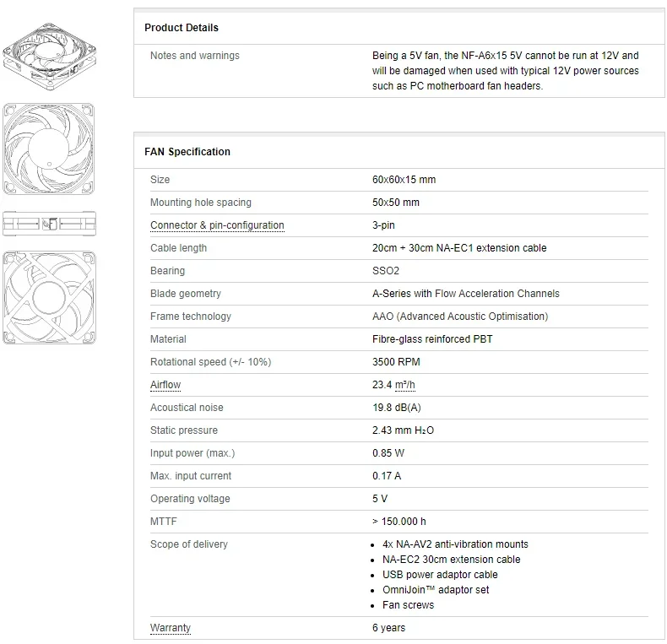Select the Fibre-glass reinforced PBT material text

click(432, 339)
